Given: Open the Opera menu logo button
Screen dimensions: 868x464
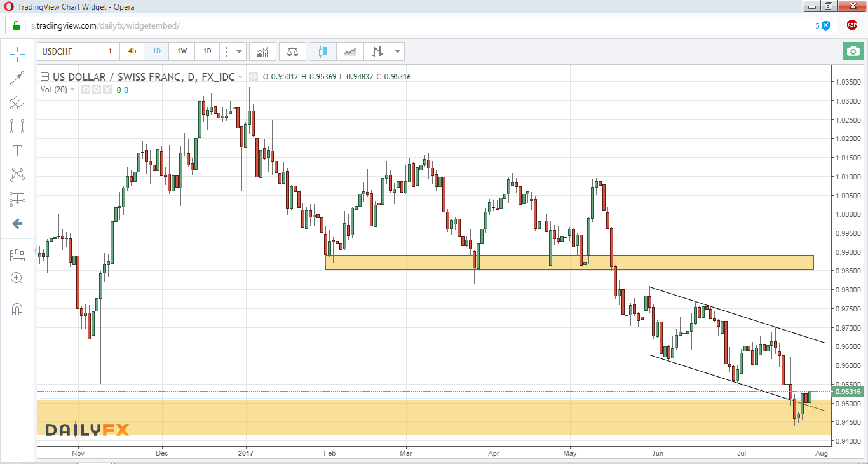Looking at the screenshot, I should (x=9, y=6).
